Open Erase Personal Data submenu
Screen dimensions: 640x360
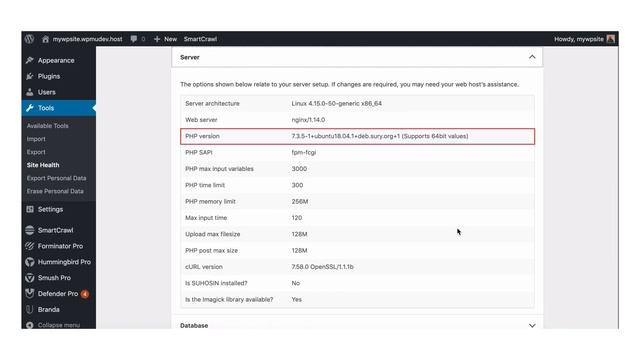click(x=55, y=191)
